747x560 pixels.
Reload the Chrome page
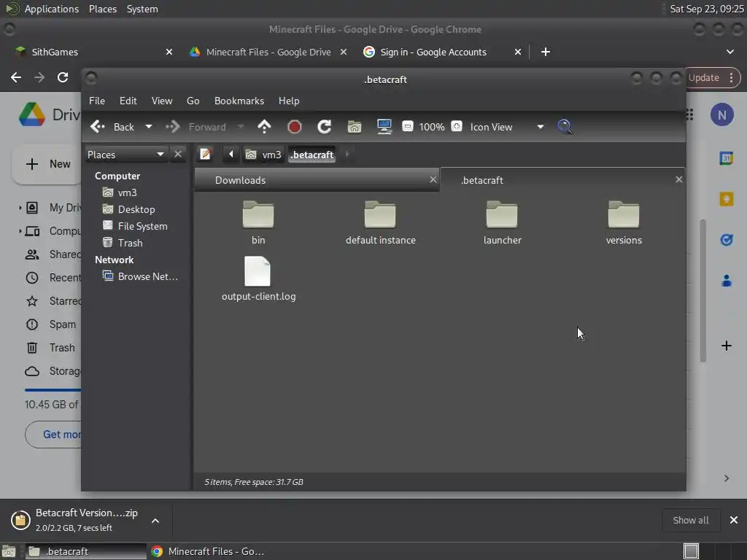click(63, 77)
